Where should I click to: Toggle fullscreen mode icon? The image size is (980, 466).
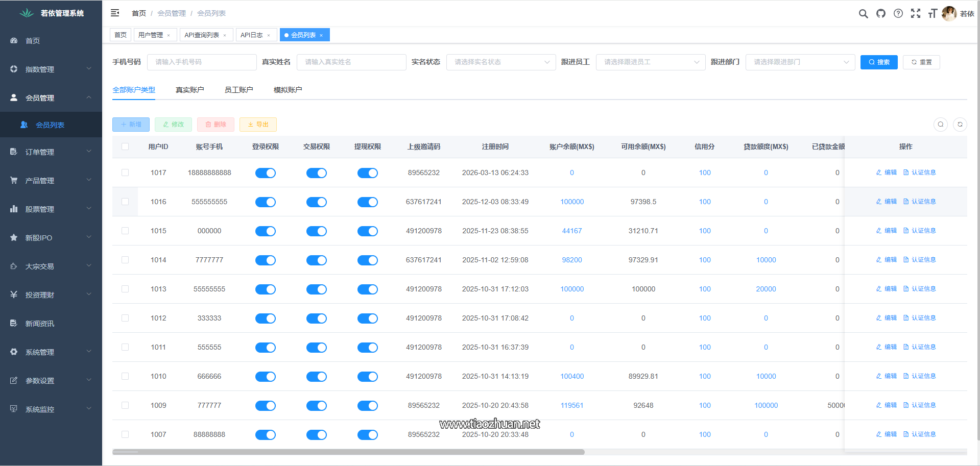pos(916,14)
